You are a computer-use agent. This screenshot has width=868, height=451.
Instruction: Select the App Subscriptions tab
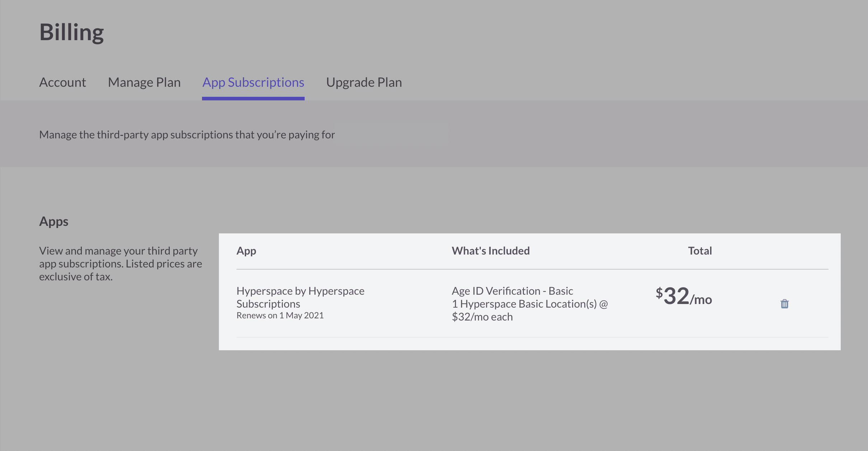pyautogui.click(x=253, y=82)
